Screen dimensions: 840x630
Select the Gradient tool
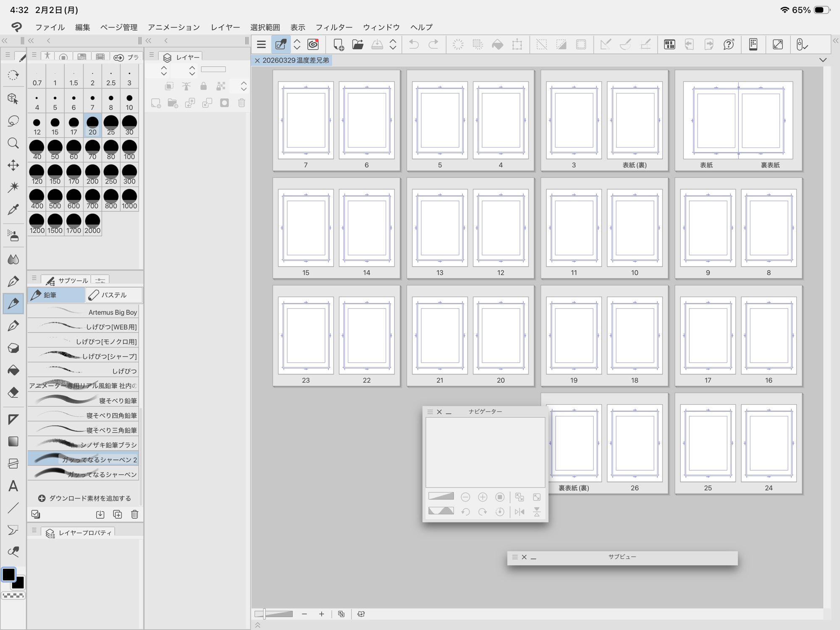pos(13,441)
